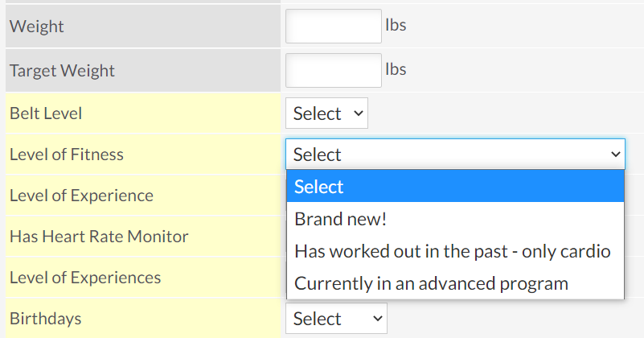Open the Belt Level dropdown
Viewport: 644px width, 338px height.
click(x=326, y=113)
